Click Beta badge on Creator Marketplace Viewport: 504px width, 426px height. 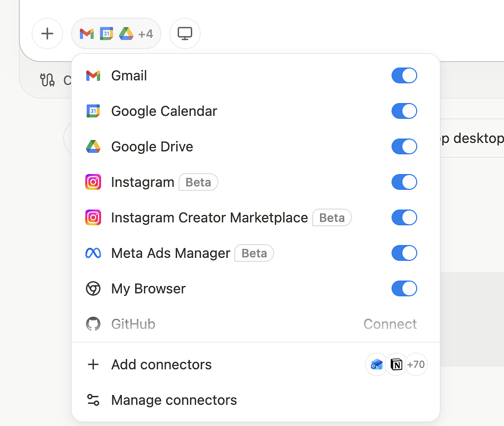click(332, 218)
